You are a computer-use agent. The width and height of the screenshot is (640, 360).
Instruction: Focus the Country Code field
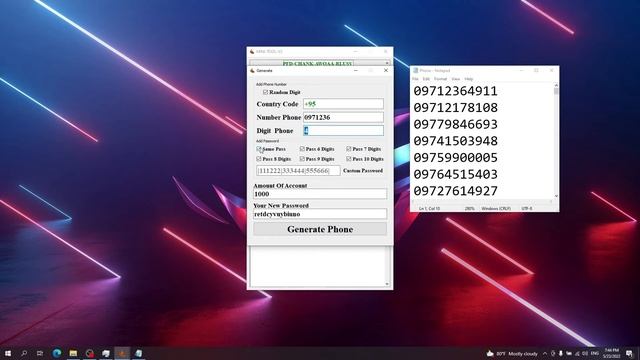(343, 104)
